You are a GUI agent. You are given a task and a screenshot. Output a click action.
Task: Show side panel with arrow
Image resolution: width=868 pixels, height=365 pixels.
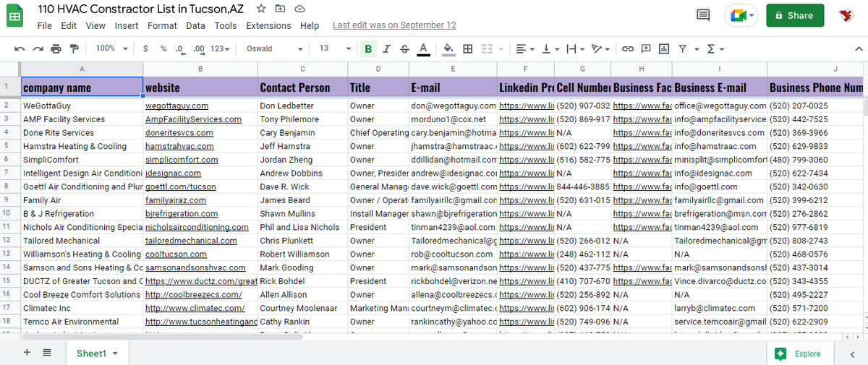click(852, 353)
